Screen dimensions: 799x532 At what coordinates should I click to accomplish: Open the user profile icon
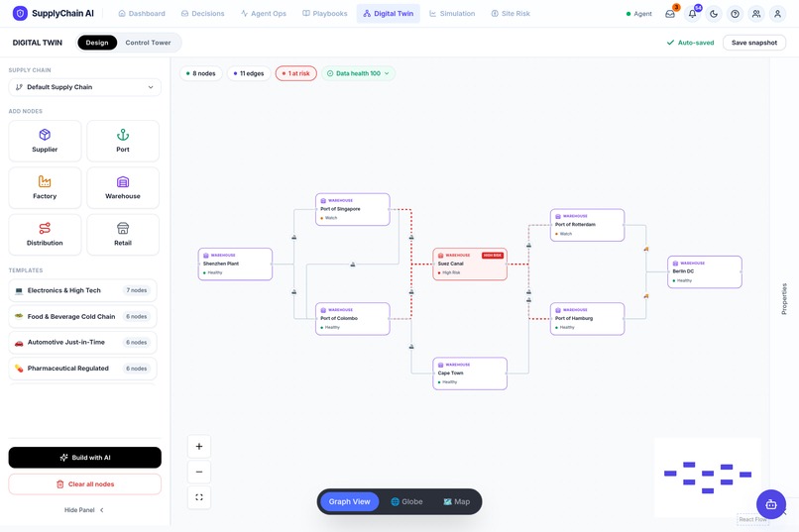click(x=777, y=14)
